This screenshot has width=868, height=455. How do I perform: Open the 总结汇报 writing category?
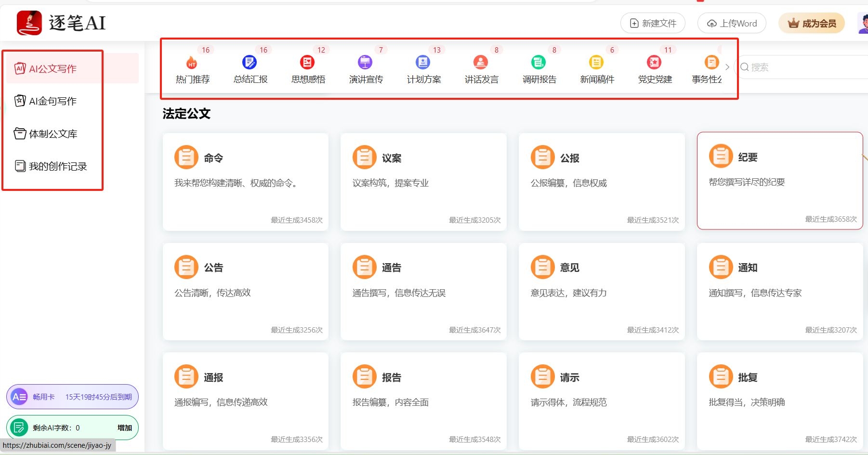tap(249, 62)
